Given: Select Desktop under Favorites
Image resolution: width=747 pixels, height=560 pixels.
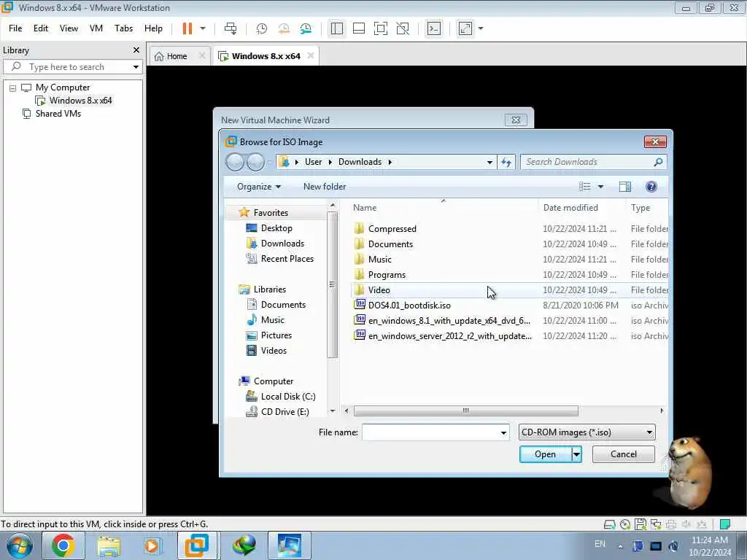Looking at the screenshot, I should coord(269,228).
